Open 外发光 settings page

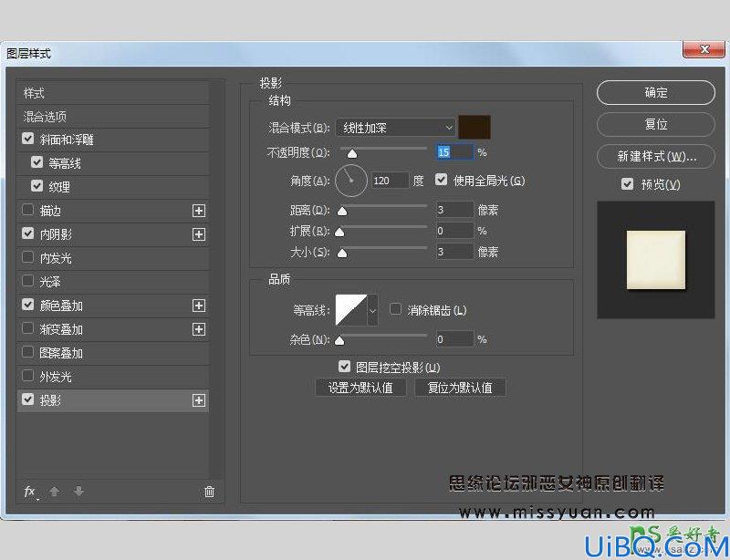click(56, 377)
